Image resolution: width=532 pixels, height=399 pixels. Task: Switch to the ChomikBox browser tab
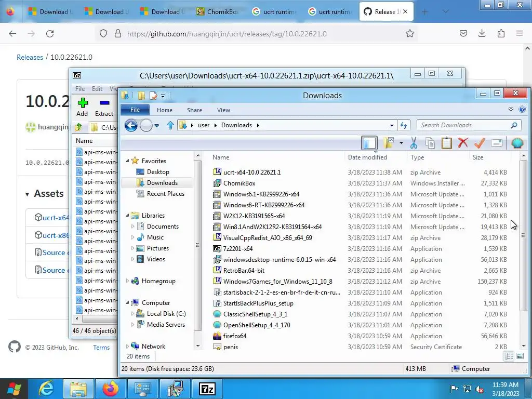[217, 12]
